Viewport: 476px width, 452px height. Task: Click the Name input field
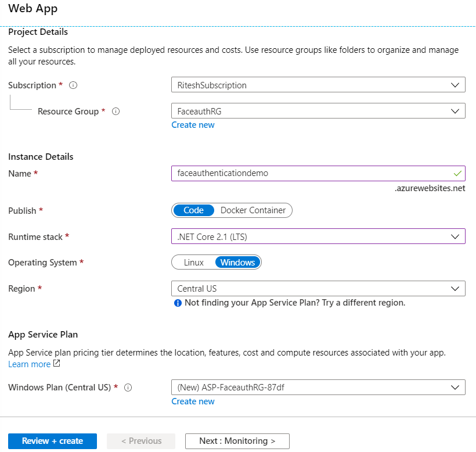tap(308, 173)
